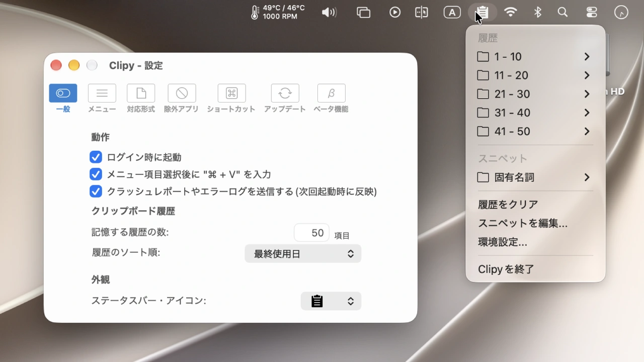Open Control Center icon
The image size is (644, 362).
coord(592,12)
